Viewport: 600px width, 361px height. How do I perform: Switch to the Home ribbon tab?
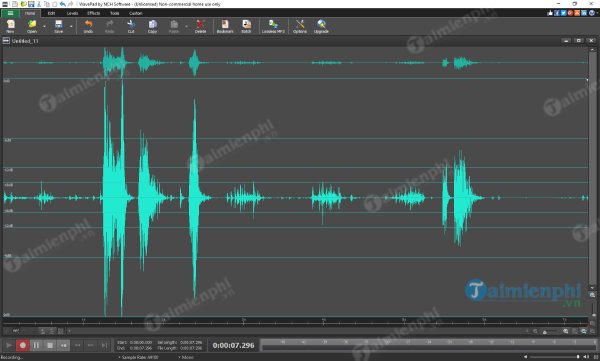pos(30,13)
